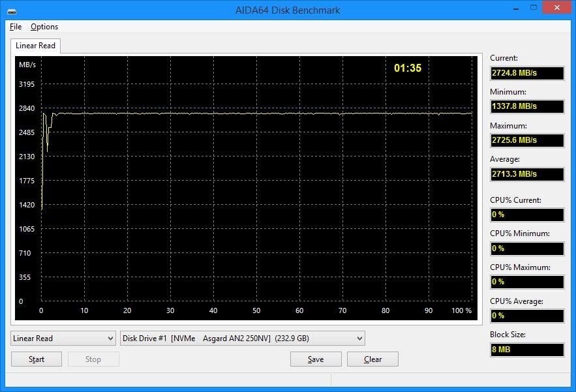Open the File menu
This screenshot has width=576, height=392.
click(15, 27)
